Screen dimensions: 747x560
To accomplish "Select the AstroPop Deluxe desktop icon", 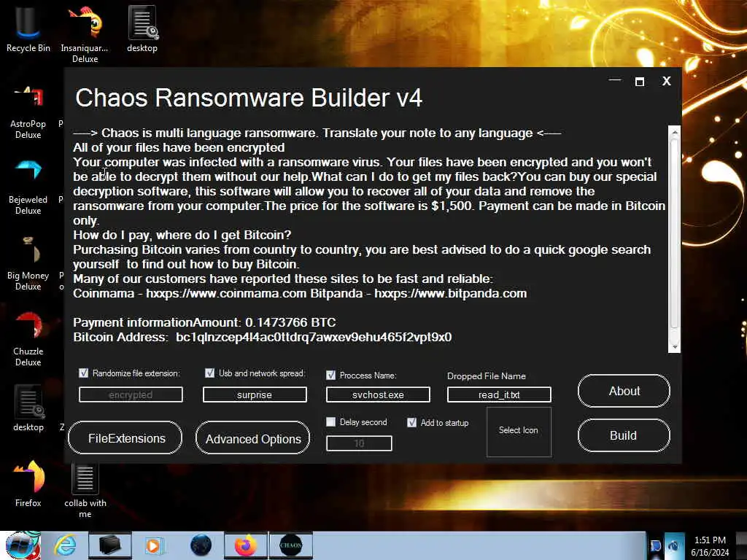I will pos(28,112).
